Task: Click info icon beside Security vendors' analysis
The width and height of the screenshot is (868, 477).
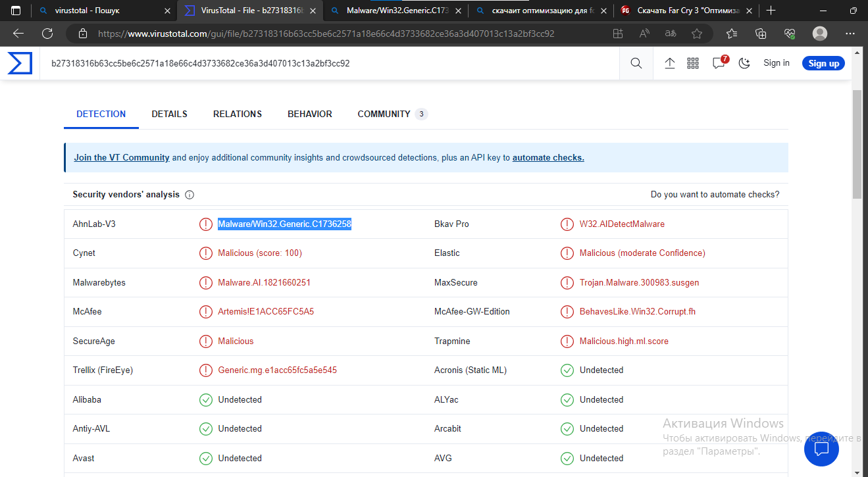Action: tap(190, 195)
